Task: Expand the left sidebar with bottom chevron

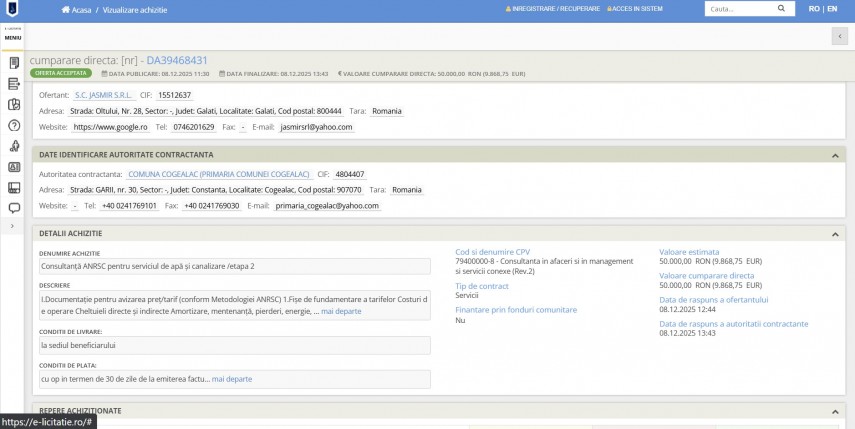Action: pyautogui.click(x=13, y=227)
